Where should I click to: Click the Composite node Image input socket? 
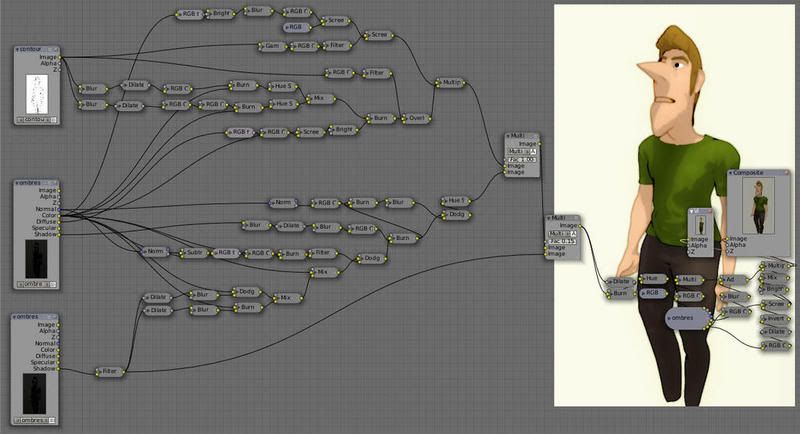click(x=727, y=239)
